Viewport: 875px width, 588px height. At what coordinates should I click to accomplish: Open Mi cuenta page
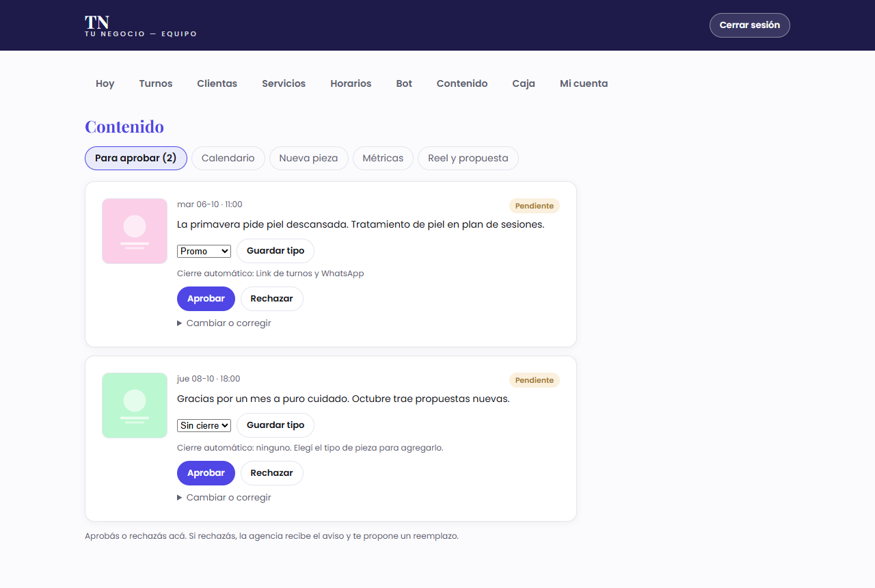(x=584, y=83)
